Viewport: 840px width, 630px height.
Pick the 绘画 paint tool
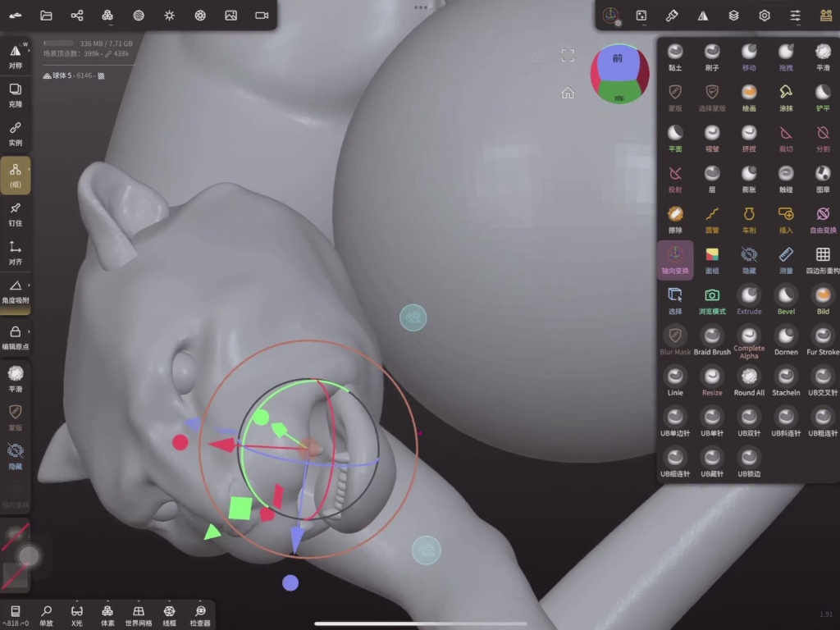[x=749, y=98]
